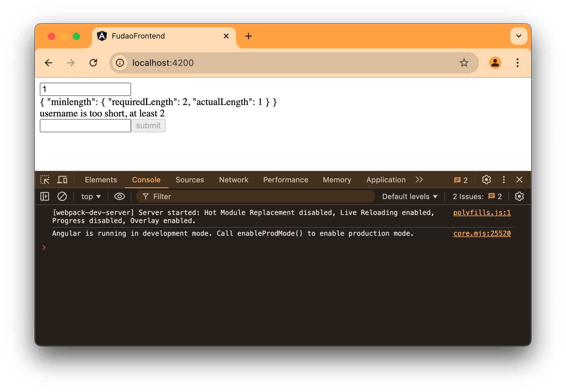Open the Issues panel showing 2 issues
566x392 pixels.
click(x=460, y=180)
